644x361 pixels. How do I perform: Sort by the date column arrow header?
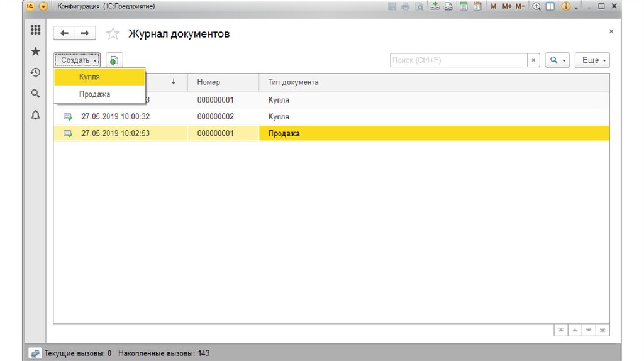[x=174, y=82]
